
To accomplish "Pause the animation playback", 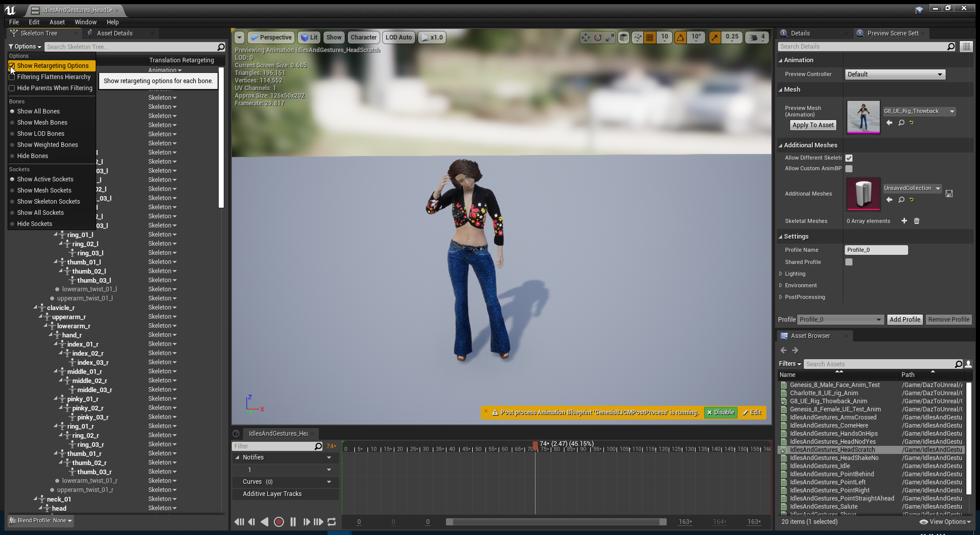I will tap(293, 522).
